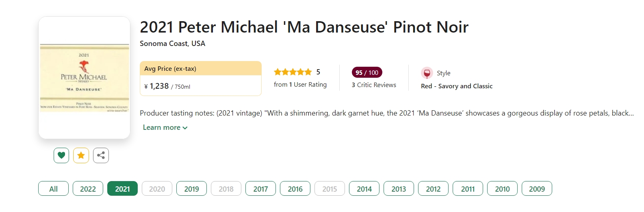Choose the 2009 vintage
The height and width of the screenshot is (212, 644).
537,189
